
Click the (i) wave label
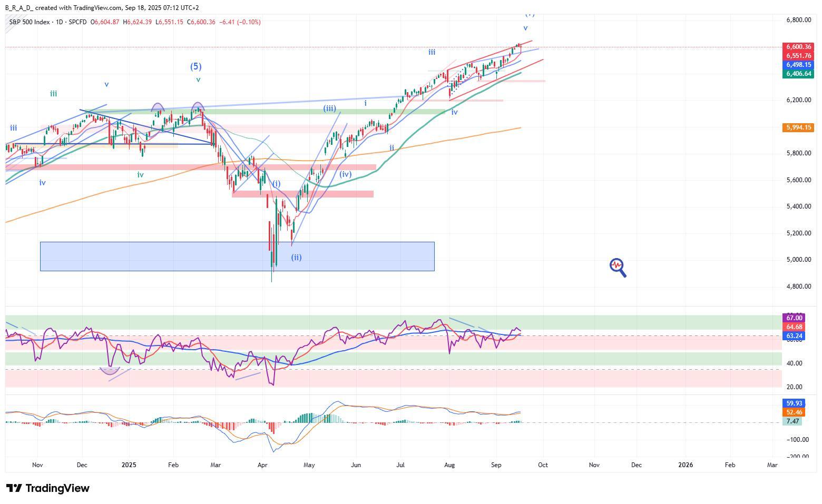277,184
